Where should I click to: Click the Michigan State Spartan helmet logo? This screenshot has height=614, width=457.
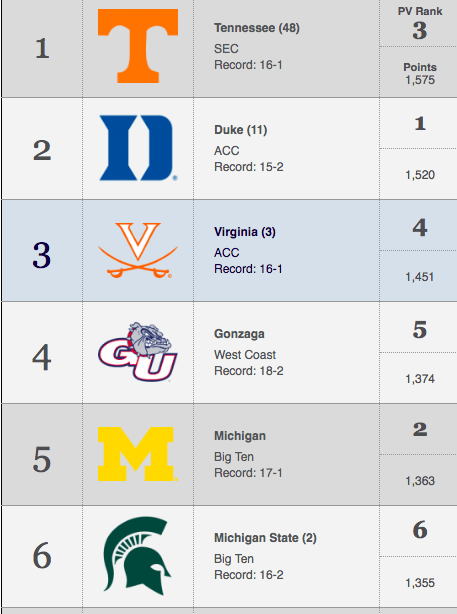point(137,556)
